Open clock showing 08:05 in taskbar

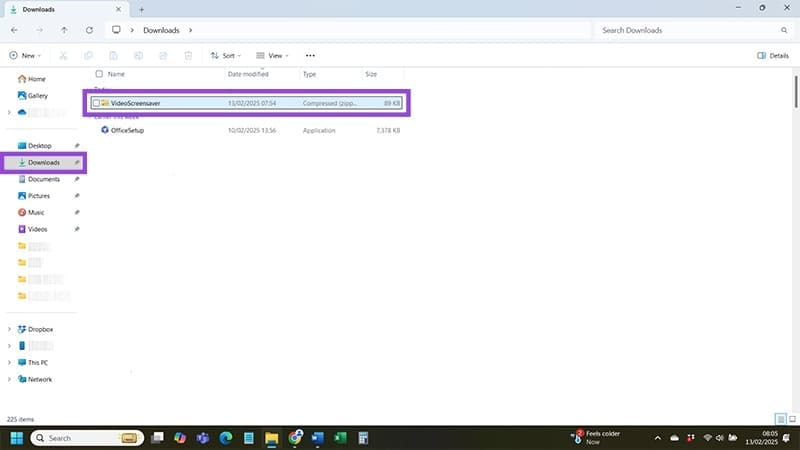(761, 438)
